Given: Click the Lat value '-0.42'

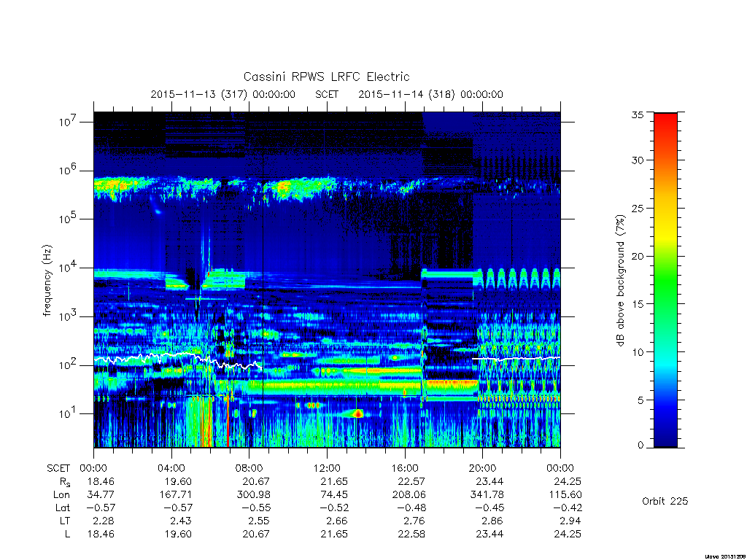Looking at the screenshot, I should point(568,507).
